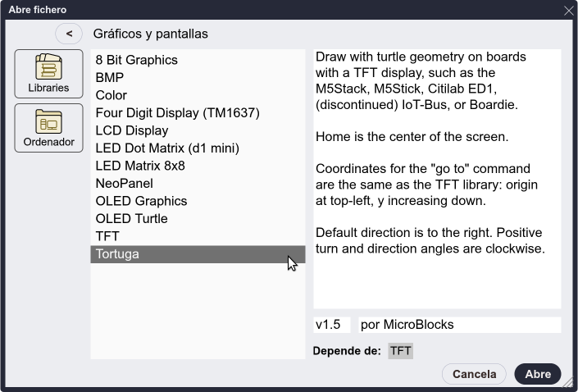Go back with the arrow button
Screen dimensions: 578x392
(x=70, y=34)
